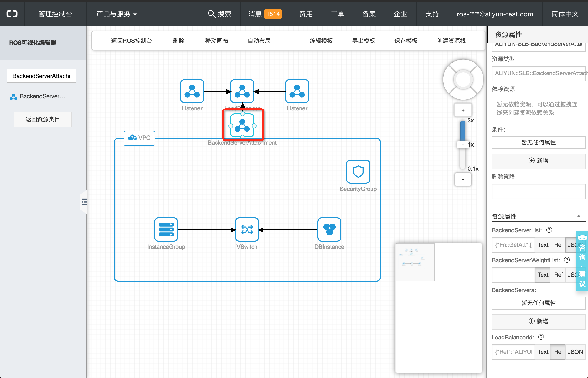588x378 pixels.
Task: Select the InstanceGroup node icon
Action: coord(166,229)
